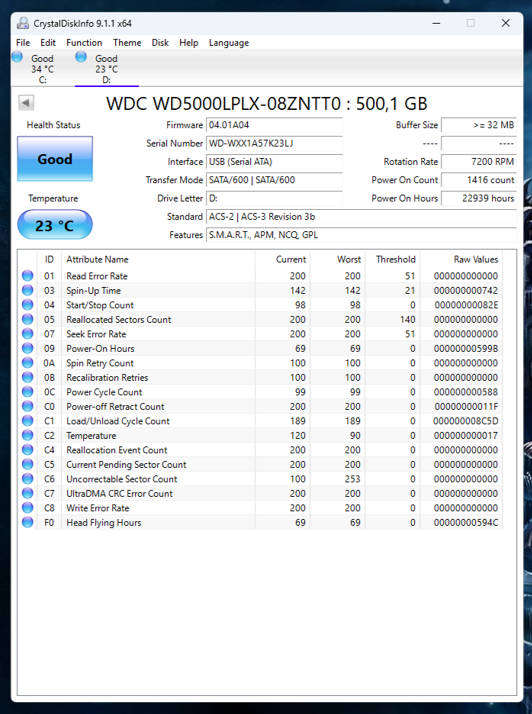The height and width of the screenshot is (714, 532).
Task: Click status orb for Reallocation Event Count
Action: pos(27,450)
